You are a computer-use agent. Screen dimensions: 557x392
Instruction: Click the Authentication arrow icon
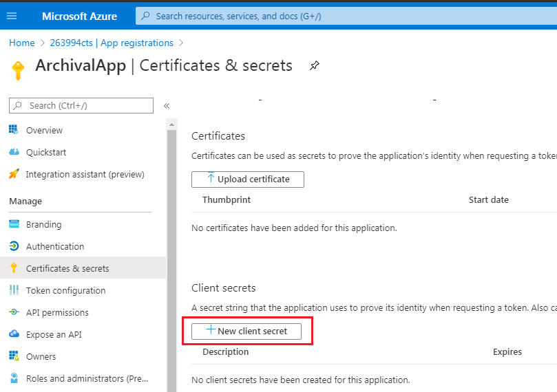click(14, 246)
